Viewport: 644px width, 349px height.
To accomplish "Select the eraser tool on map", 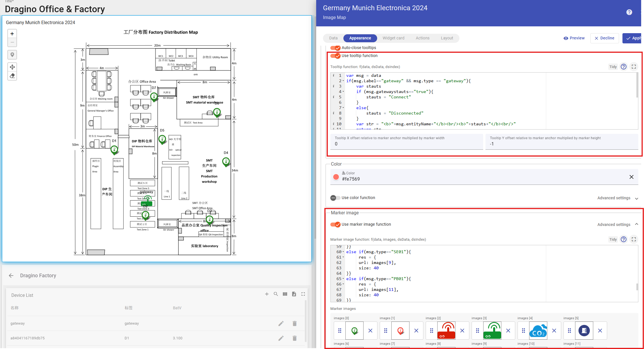I will point(12,76).
